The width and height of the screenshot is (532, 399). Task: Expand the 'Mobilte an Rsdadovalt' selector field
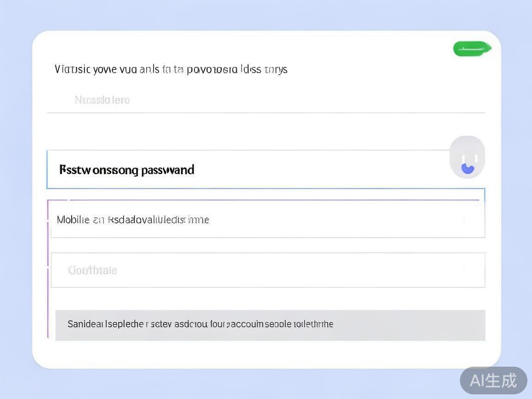pos(268,220)
